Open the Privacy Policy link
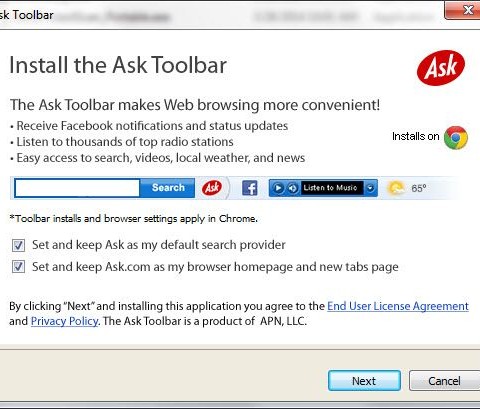 coord(65,321)
